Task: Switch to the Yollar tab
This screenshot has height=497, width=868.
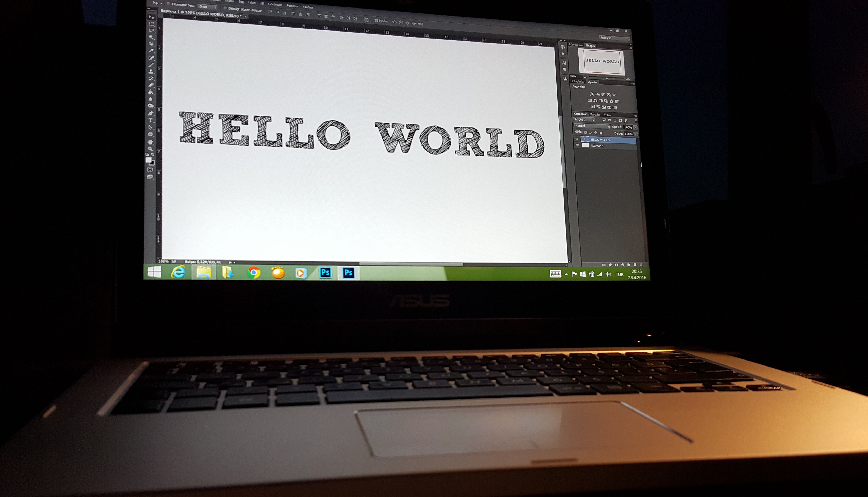Action: click(608, 115)
